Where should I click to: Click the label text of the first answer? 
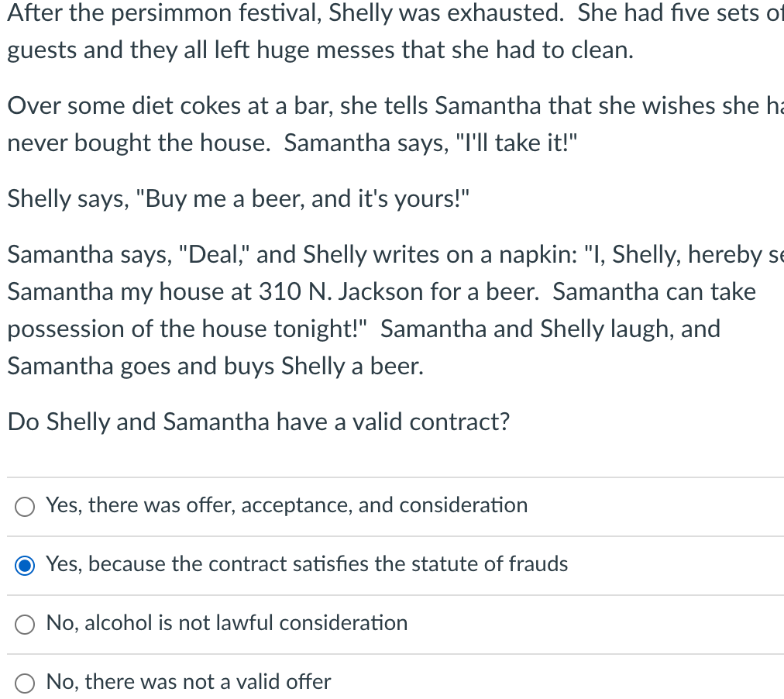[x=286, y=505]
